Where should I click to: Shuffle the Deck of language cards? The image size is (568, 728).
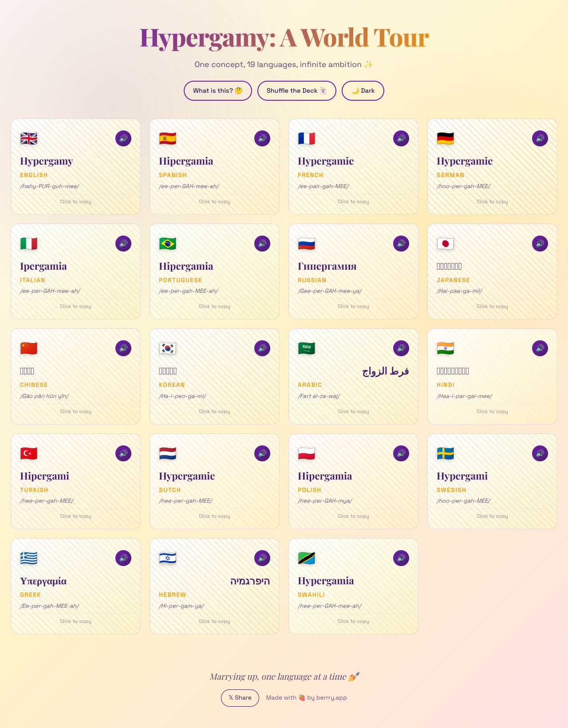[296, 91]
